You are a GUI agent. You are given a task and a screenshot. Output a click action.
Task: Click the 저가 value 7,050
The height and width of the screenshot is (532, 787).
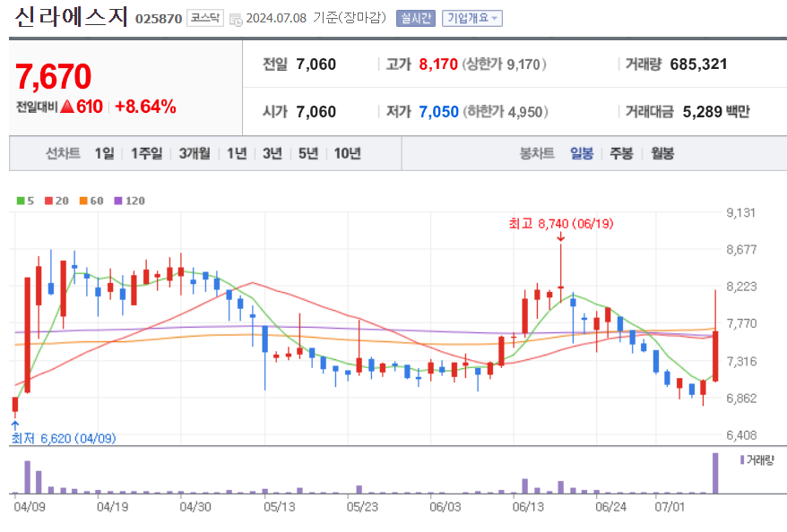[x=438, y=111]
